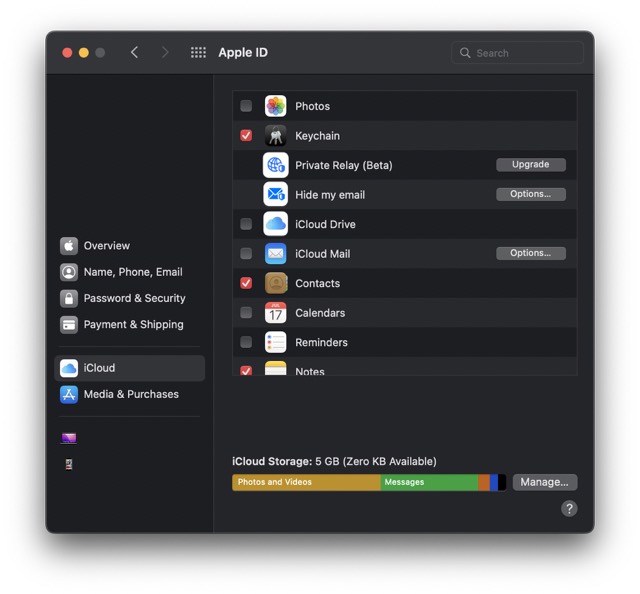Open Password & Security section

[x=134, y=298]
